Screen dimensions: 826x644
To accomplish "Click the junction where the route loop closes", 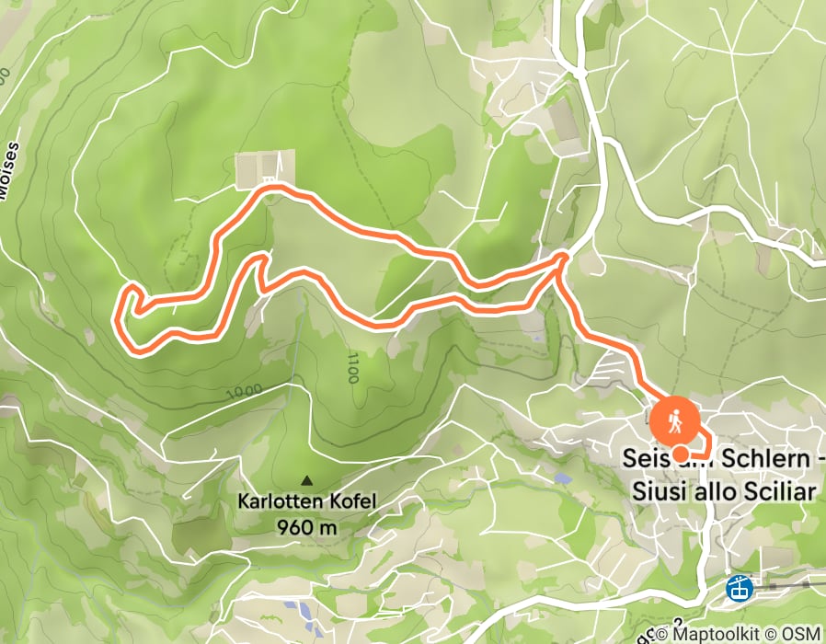I will click(562, 258).
